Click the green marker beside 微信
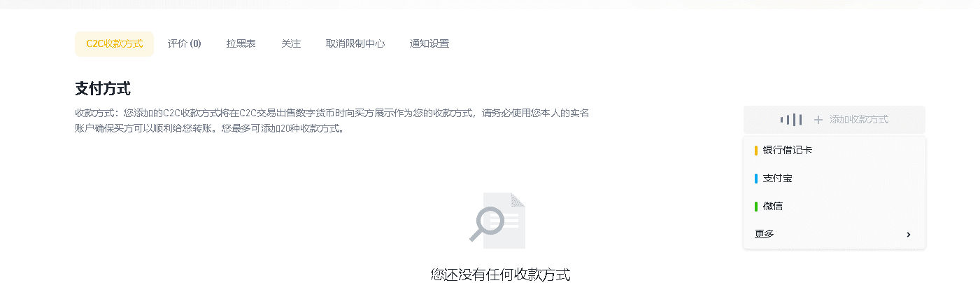Image resolution: width=980 pixels, height=283 pixels. pos(756,207)
